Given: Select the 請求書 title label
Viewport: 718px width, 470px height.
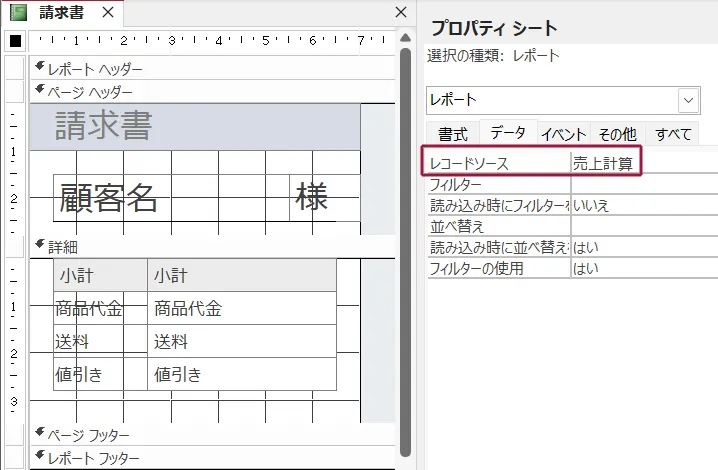Looking at the screenshot, I should click(x=104, y=126).
